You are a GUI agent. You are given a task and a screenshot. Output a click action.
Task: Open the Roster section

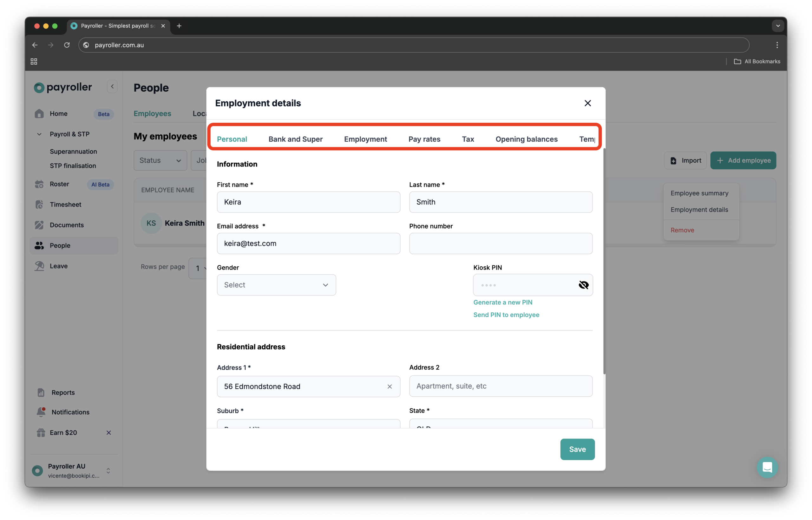coord(59,184)
